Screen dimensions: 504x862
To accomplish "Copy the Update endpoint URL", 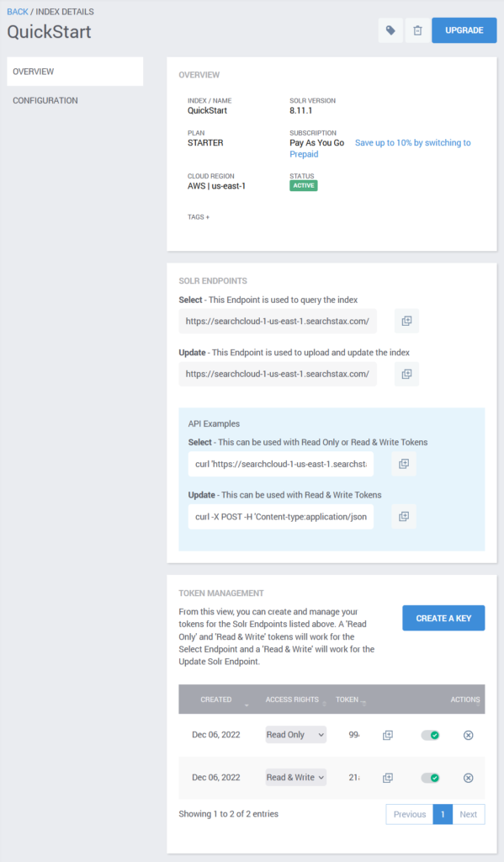I will pyautogui.click(x=406, y=374).
